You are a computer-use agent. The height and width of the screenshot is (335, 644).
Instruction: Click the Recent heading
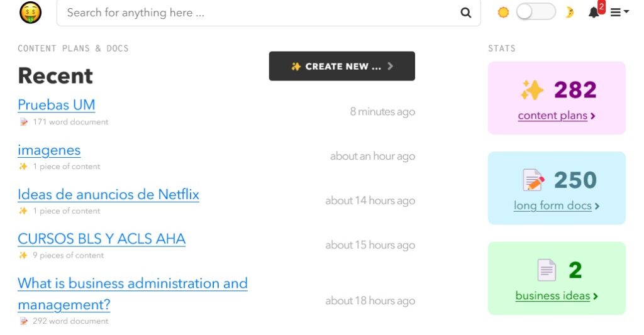coord(55,76)
